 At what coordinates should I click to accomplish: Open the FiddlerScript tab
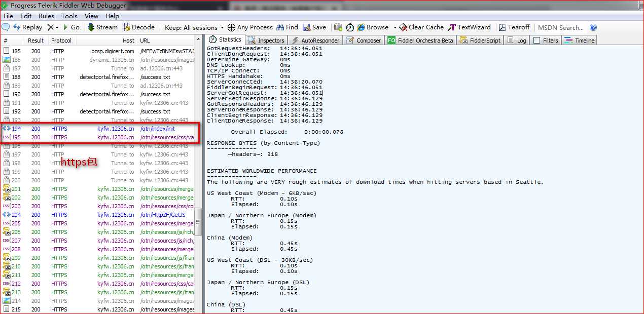pyautogui.click(x=480, y=41)
